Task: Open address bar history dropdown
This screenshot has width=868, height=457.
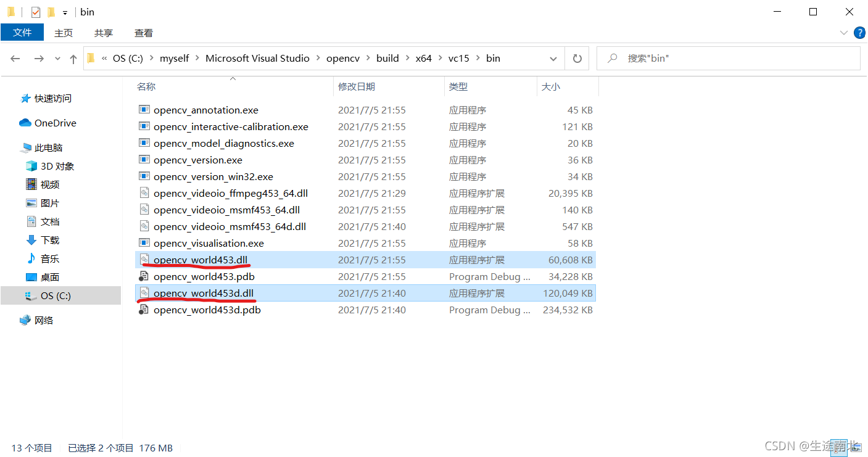Action: point(553,59)
